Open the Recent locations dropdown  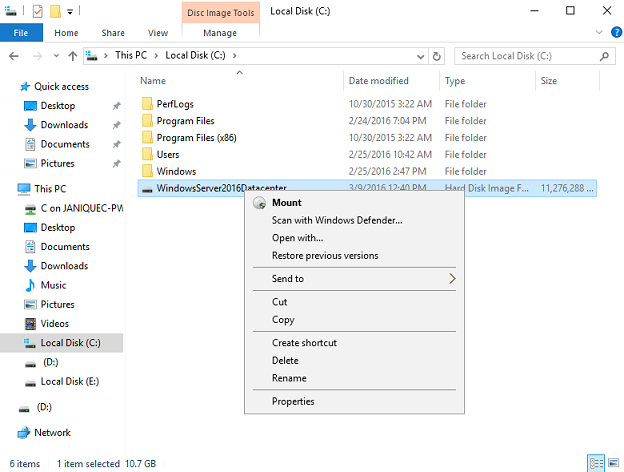tap(56, 56)
